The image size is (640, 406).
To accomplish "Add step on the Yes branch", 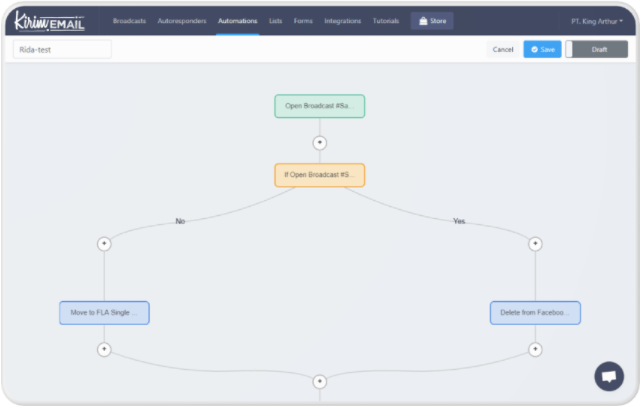I will click(x=535, y=243).
